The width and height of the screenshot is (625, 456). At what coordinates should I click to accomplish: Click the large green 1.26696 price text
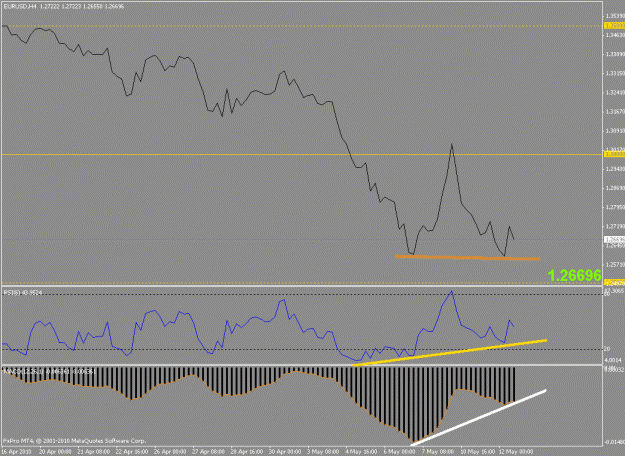point(574,275)
